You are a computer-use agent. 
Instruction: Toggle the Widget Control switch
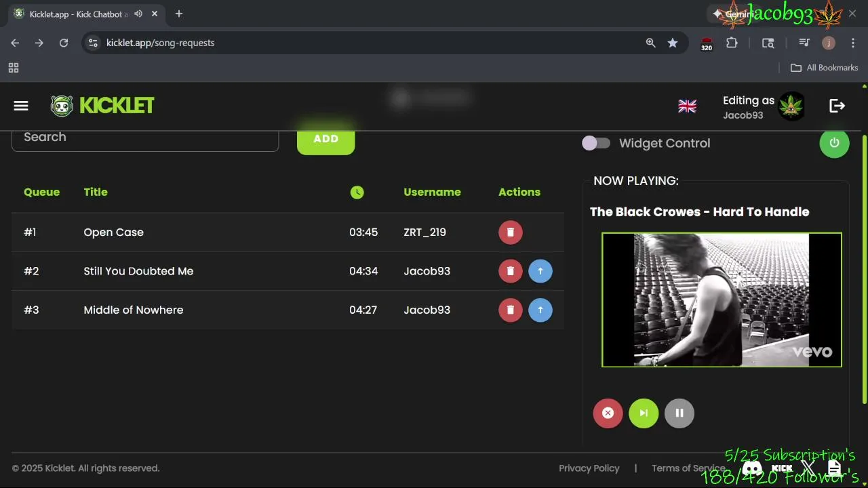[596, 143]
